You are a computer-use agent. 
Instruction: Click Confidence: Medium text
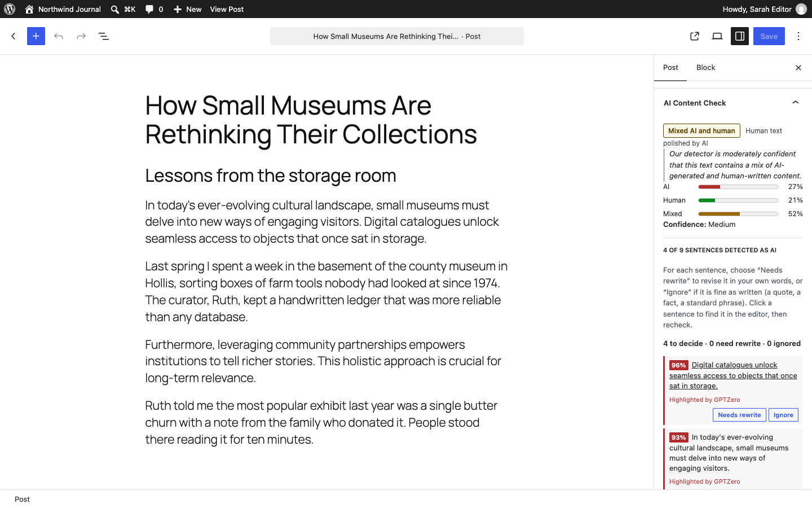[x=699, y=225]
